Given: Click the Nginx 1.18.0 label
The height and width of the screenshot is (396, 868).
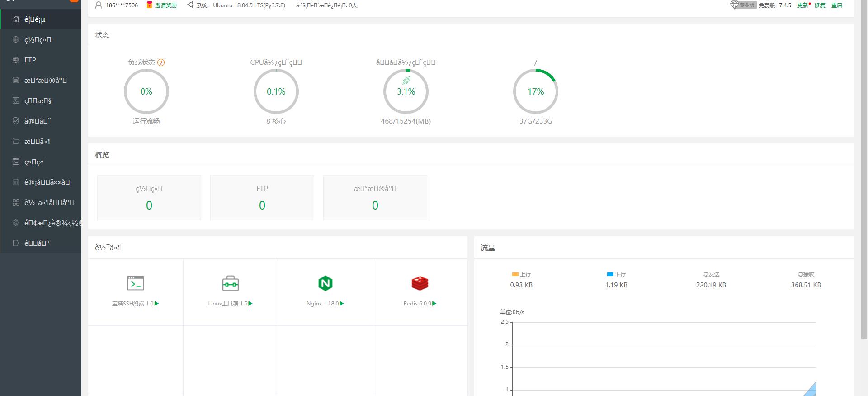Looking at the screenshot, I should [322, 304].
